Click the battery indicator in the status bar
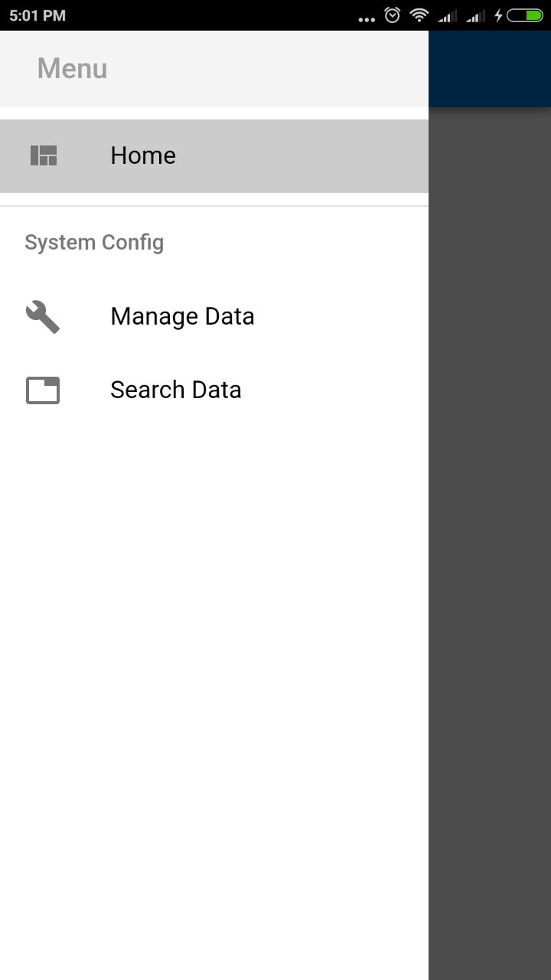551x980 pixels. tap(527, 14)
